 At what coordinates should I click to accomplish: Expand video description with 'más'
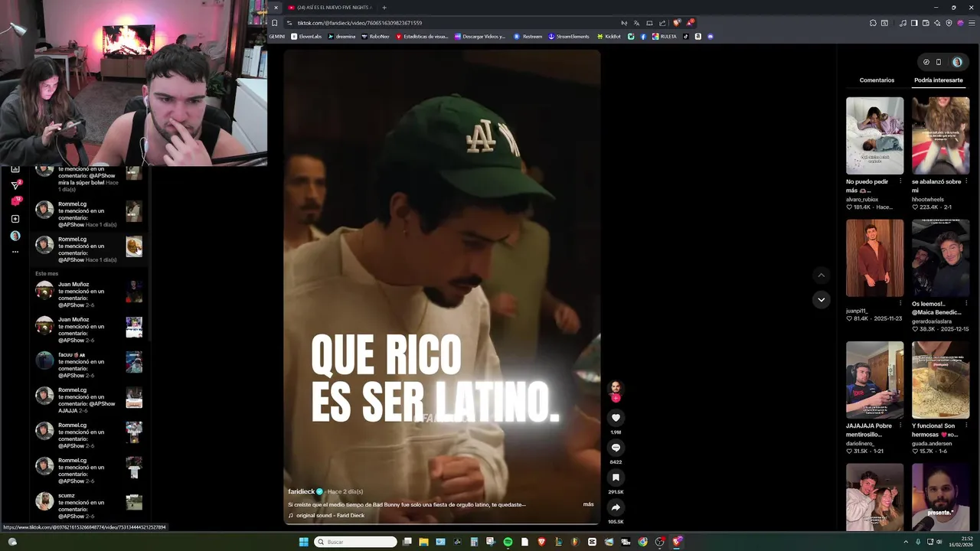pos(588,504)
